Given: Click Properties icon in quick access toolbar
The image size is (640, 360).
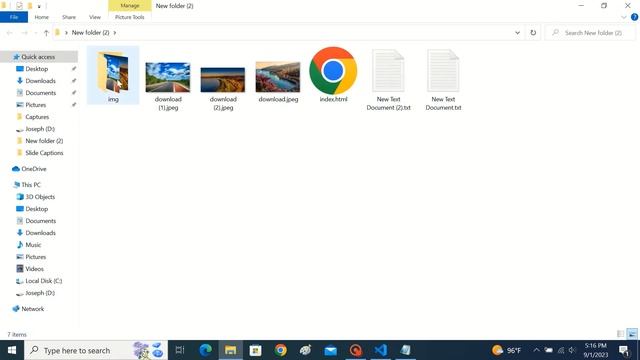Looking at the screenshot, I should (x=19, y=6).
